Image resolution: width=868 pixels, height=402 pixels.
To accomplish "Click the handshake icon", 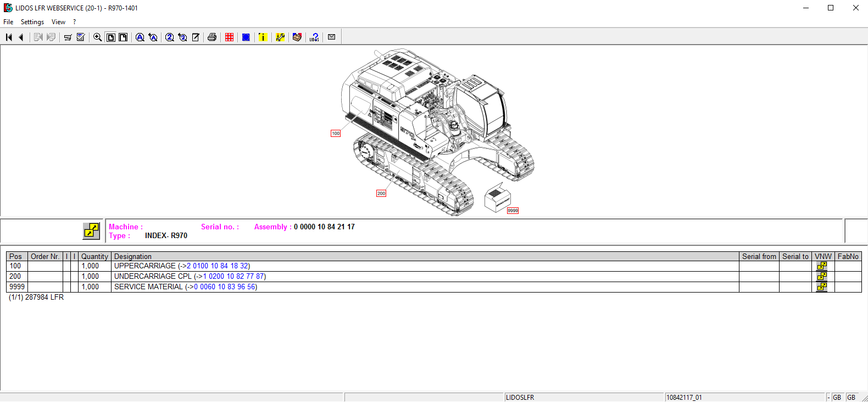I will pos(297,37).
